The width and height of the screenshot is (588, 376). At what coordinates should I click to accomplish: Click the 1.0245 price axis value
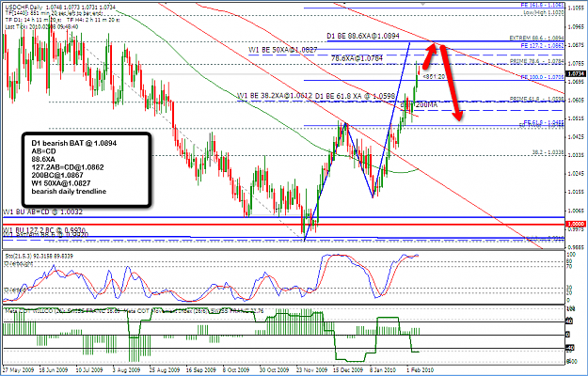[x=577, y=173]
